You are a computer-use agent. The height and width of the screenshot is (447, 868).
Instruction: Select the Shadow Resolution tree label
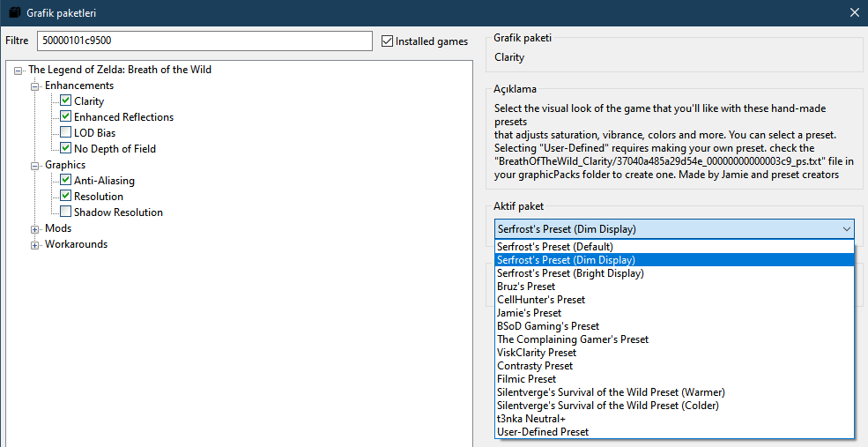[x=118, y=212]
